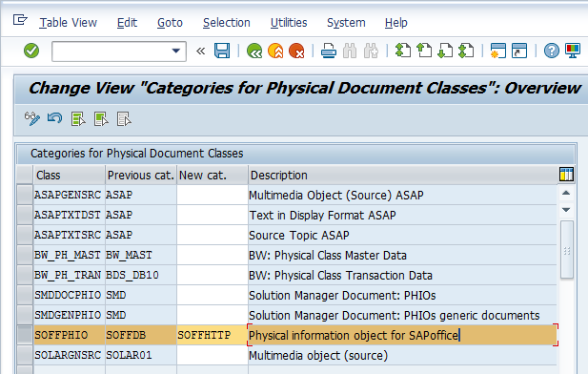Viewport: 588px width, 374px height.
Task: Select row SMDDOCPHIO via row selector
Action: coord(25,295)
